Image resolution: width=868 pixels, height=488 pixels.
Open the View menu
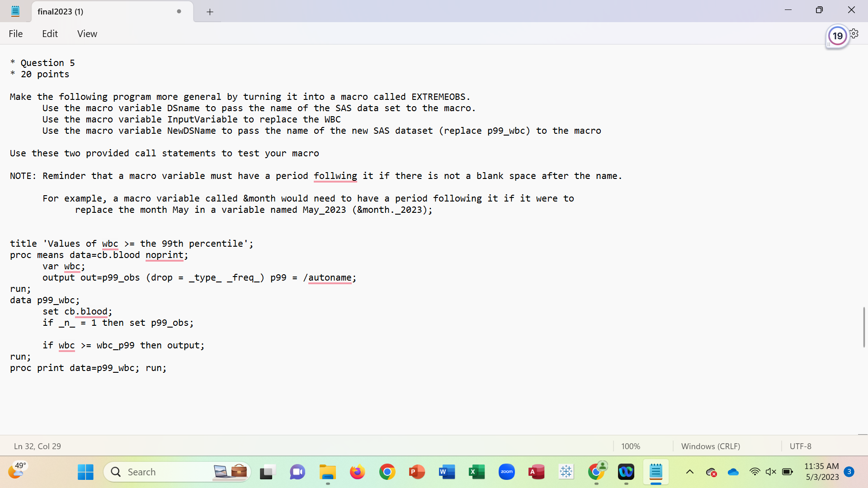coord(87,33)
